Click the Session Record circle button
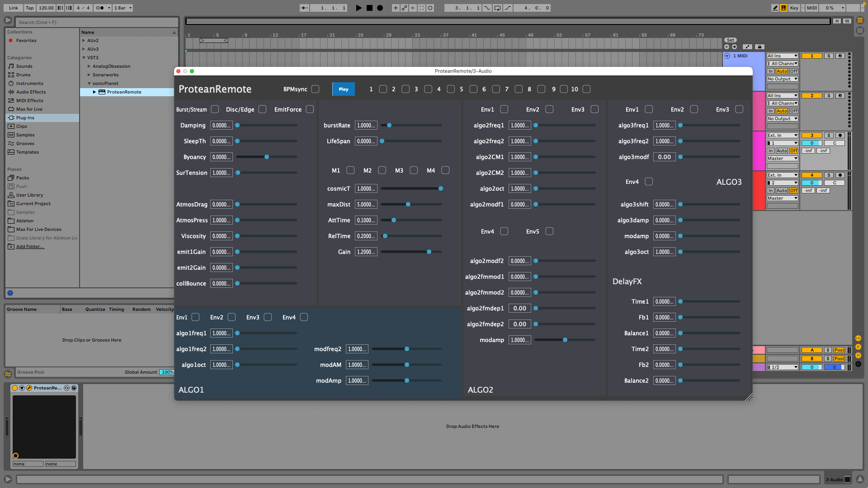The height and width of the screenshot is (488, 868). 430,8
